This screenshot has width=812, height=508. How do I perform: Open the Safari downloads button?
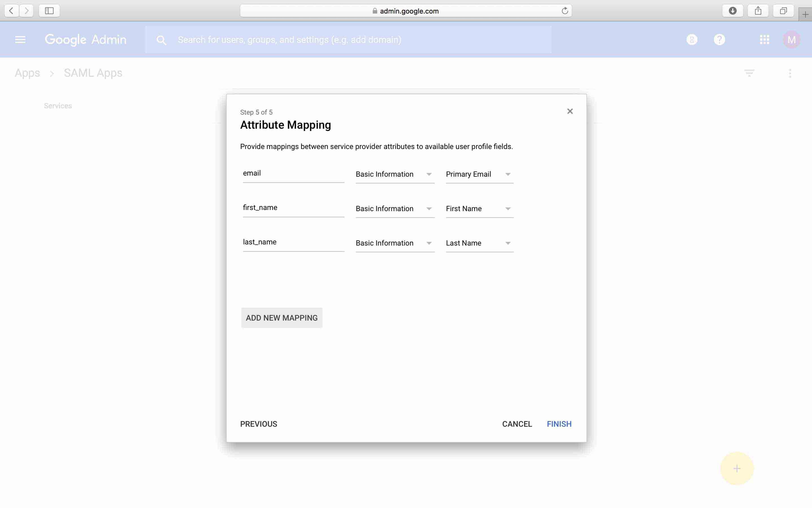tap(732, 11)
